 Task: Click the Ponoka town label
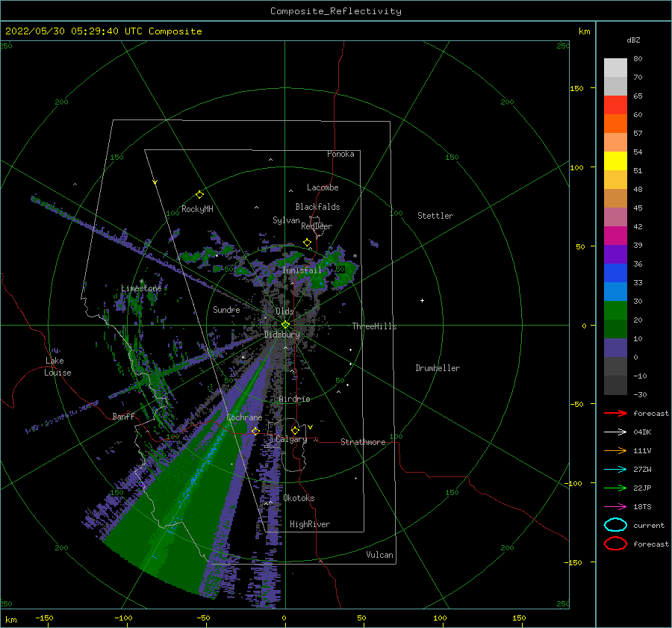click(x=340, y=154)
